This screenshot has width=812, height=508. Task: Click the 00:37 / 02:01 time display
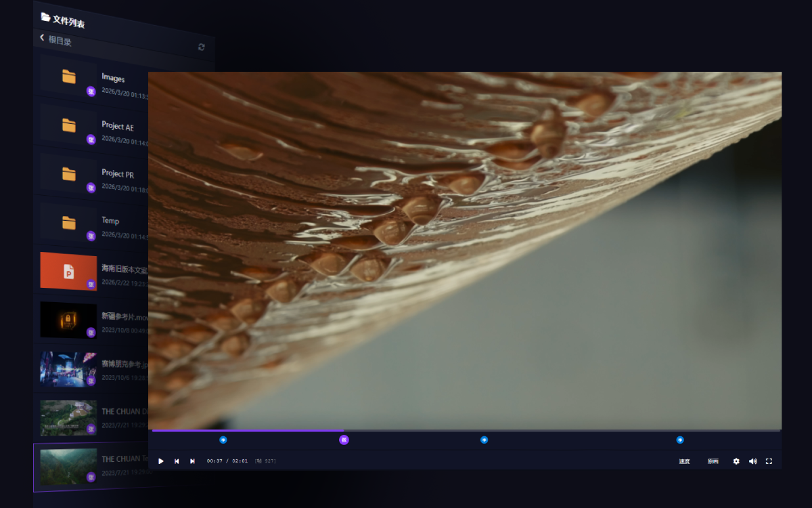point(227,461)
